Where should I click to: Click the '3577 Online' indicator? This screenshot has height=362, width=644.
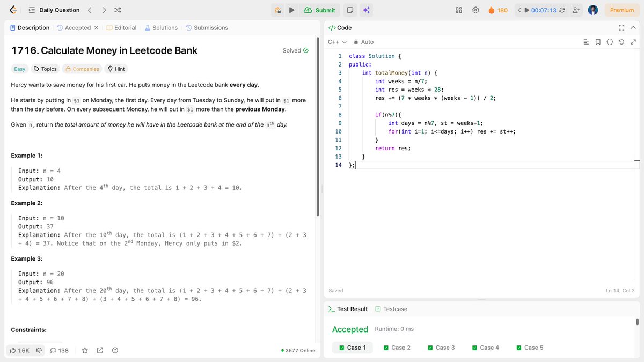coord(298,350)
